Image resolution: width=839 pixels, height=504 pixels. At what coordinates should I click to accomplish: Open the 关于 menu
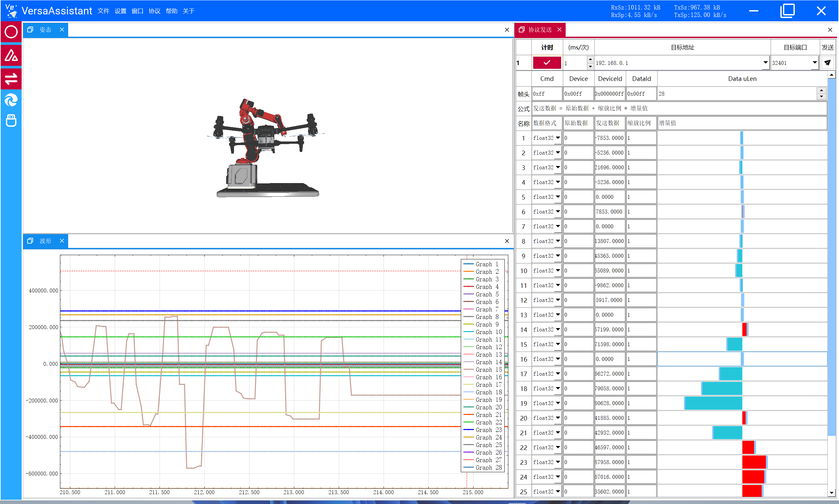(188, 11)
